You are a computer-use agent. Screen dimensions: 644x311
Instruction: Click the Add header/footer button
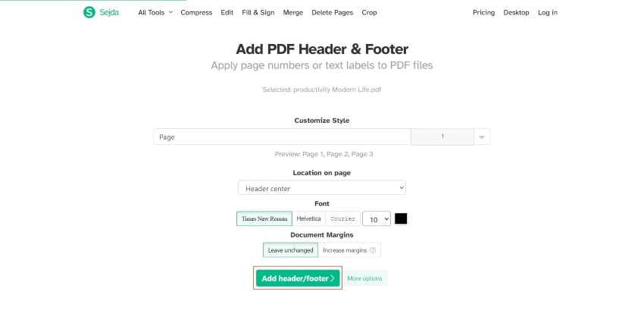[x=298, y=278]
